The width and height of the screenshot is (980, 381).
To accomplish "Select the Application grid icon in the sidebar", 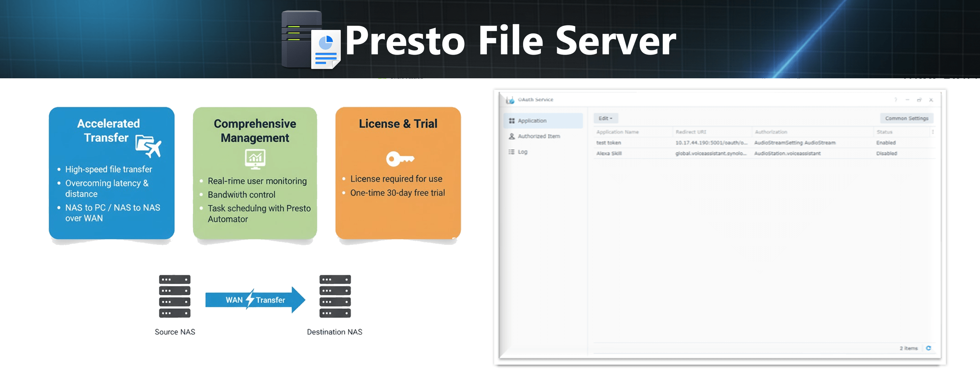I will [512, 120].
